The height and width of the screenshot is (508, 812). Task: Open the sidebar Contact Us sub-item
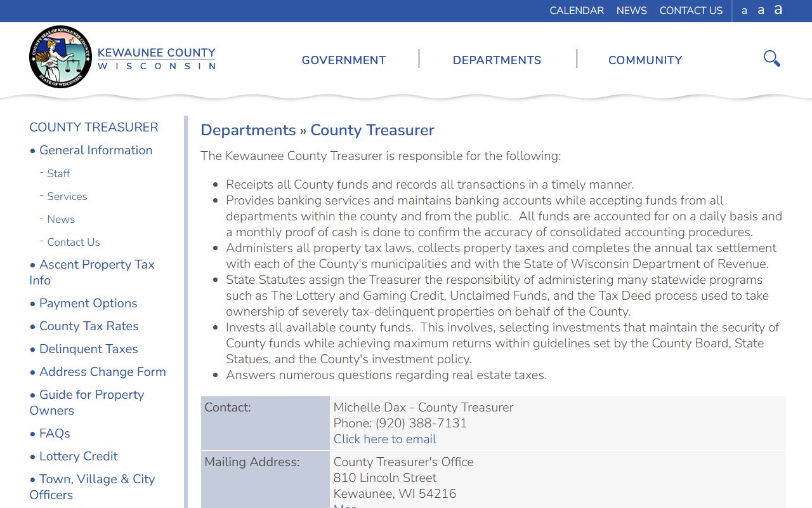coord(74,242)
